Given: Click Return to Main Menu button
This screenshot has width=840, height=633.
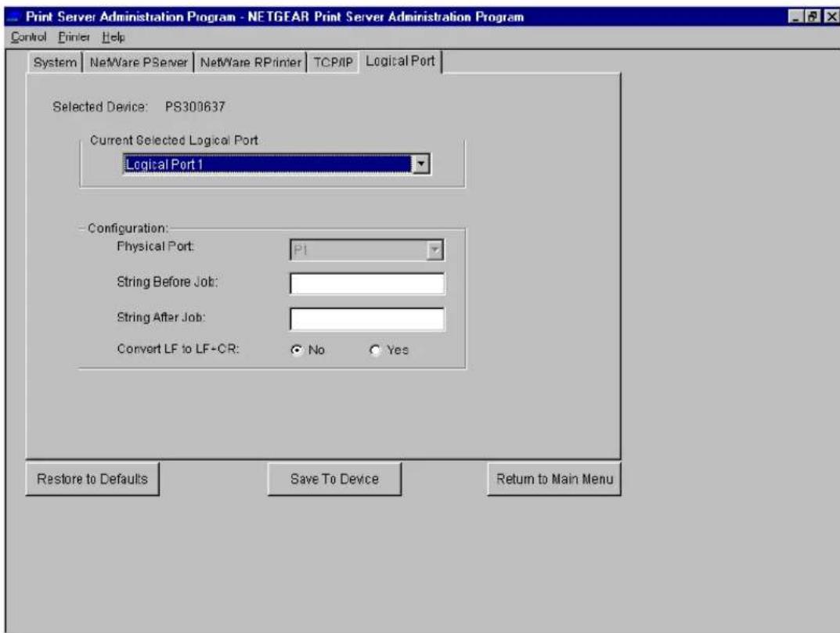Looking at the screenshot, I should [x=554, y=479].
